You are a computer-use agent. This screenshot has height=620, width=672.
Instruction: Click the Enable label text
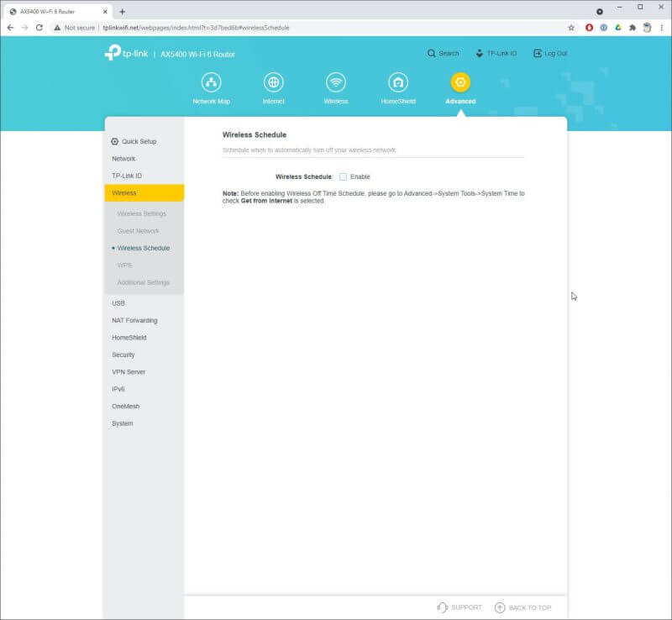[x=360, y=176]
